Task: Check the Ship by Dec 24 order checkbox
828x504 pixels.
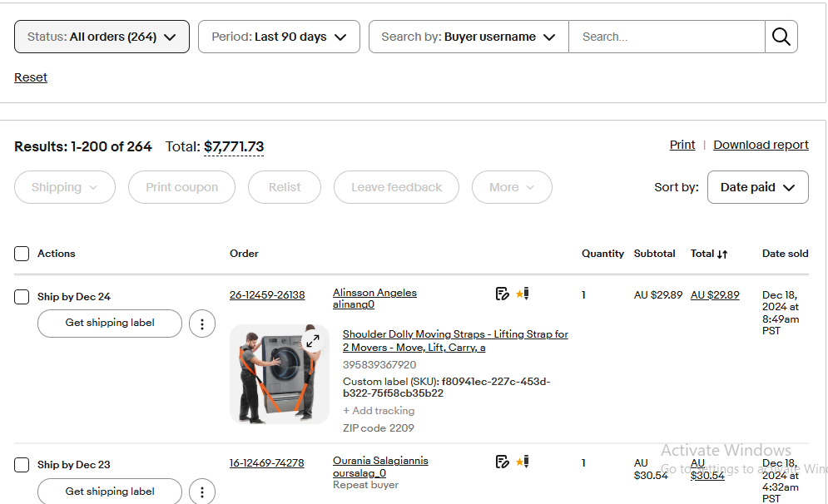Action: pyautogui.click(x=22, y=297)
